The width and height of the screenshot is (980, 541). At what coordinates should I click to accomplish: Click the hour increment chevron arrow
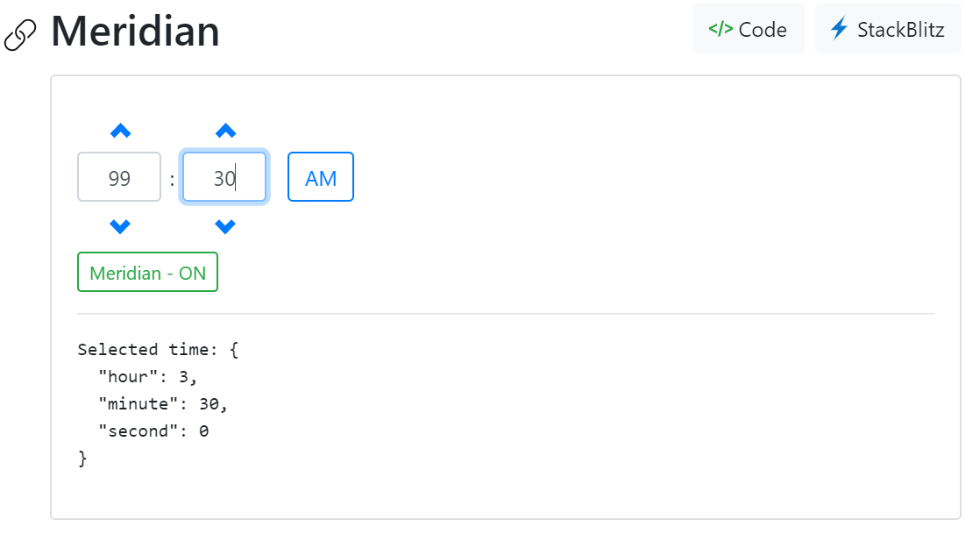(x=119, y=130)
